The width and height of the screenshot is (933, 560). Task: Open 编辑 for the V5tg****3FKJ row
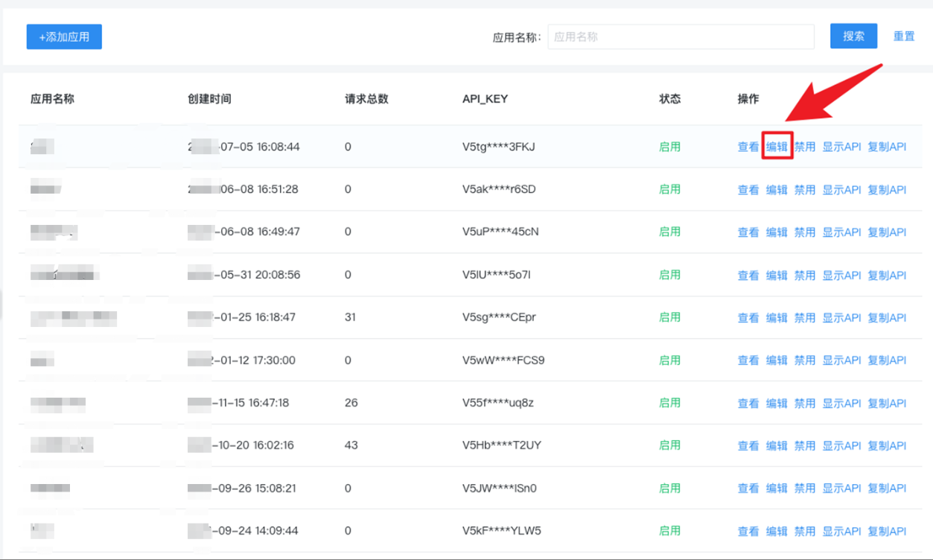click(x=777, y=147)
